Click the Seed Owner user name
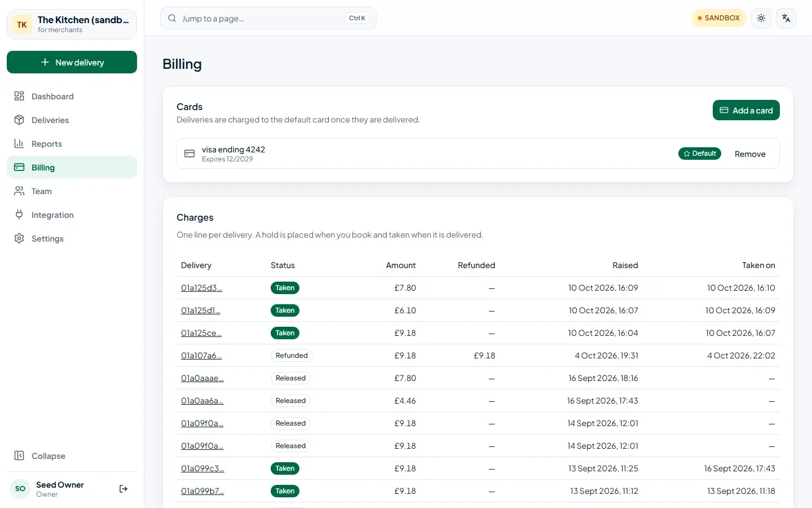The height and width of the screenshot is (508, 812). (60, 484)
